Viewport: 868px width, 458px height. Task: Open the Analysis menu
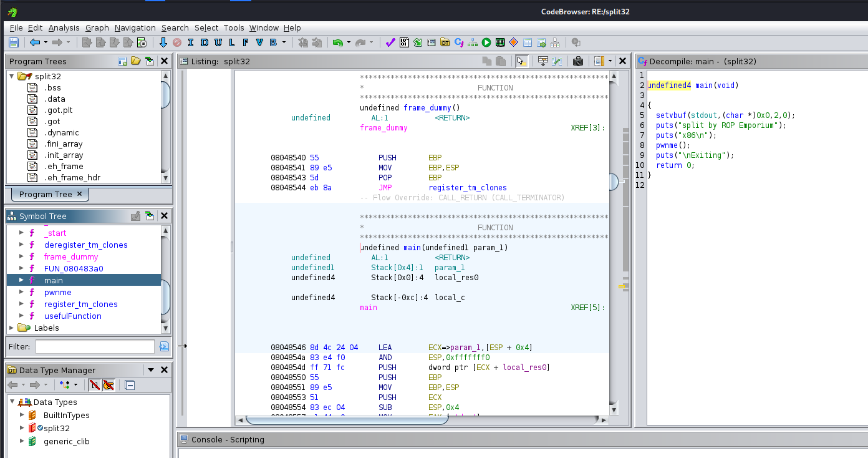[x=64, y=27]
